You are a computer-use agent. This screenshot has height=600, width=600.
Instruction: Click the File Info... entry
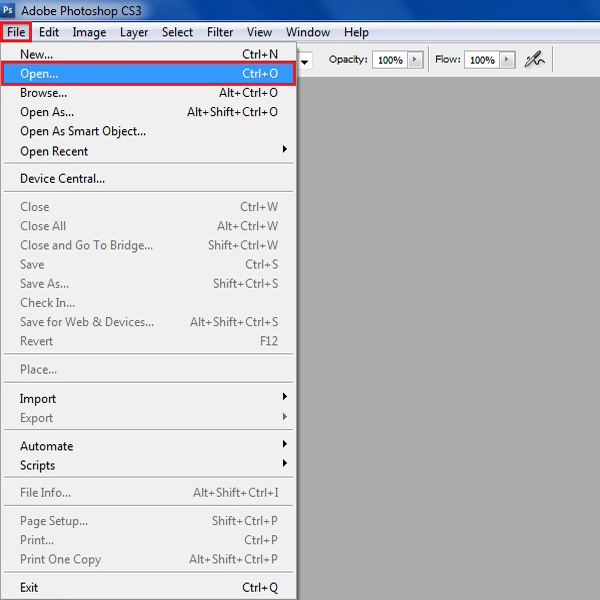(149, 492)
